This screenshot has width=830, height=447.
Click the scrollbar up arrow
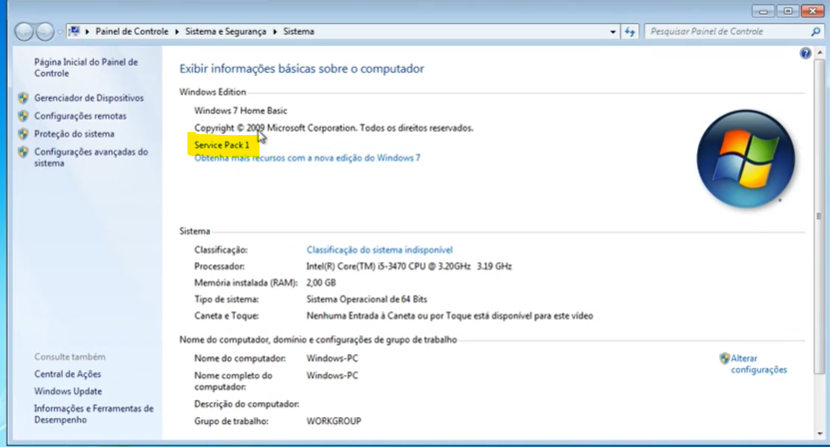point(820,53)
